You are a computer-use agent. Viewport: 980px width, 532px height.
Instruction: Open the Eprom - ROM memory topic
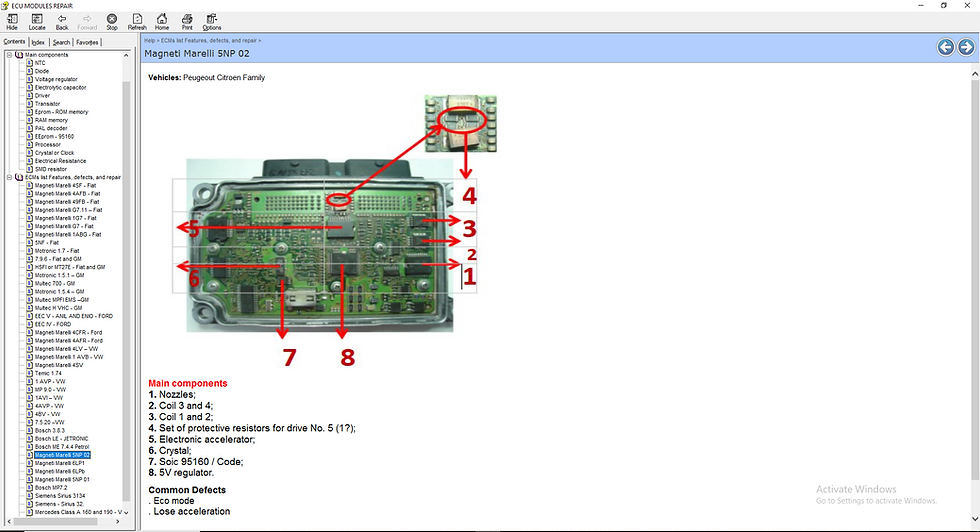click(61, 112)
